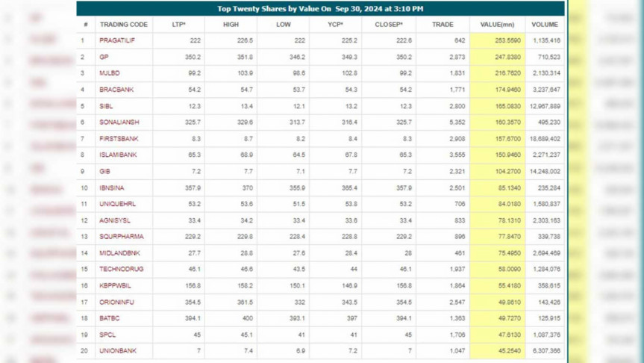Select value cell 157.6700 for FIRSTSBANK
644x363 pixels.
tap(507, 138)
